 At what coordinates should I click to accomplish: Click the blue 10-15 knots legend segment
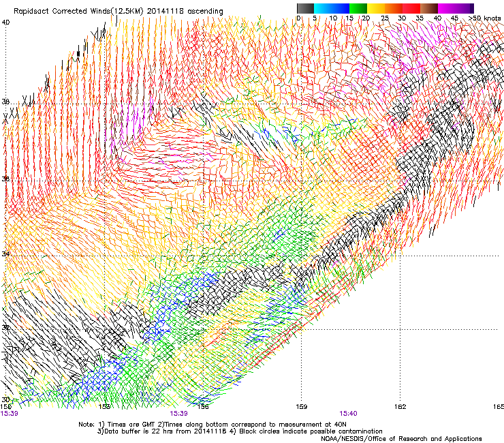[x=341, y=8]
